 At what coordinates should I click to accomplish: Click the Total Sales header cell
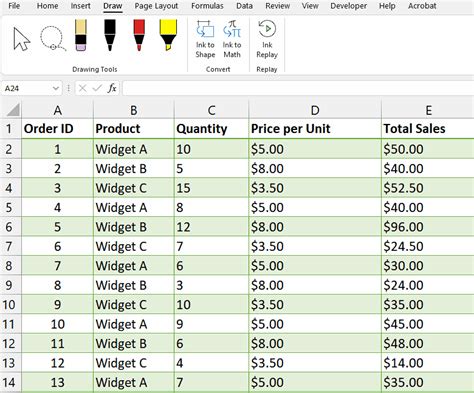click(428, 129)
